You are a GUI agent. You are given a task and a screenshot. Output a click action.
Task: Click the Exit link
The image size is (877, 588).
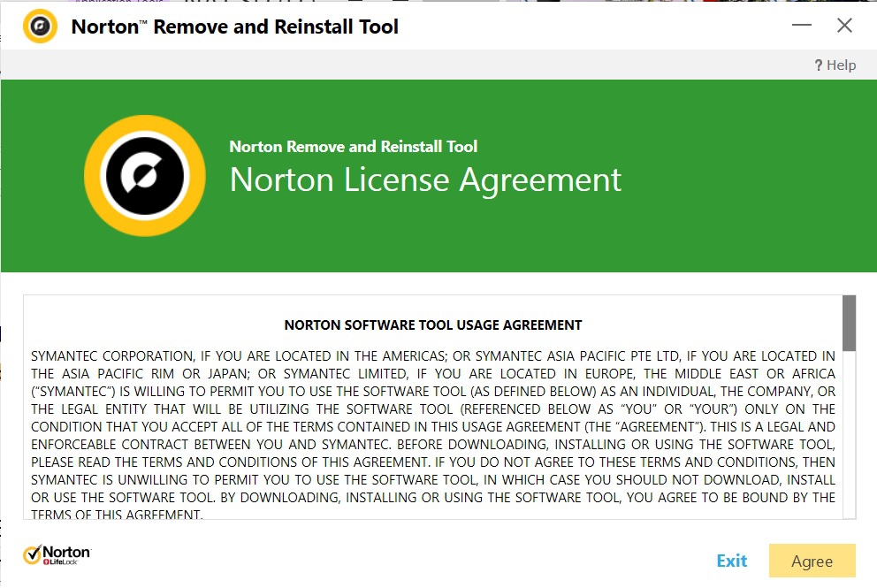click(x=732, y=561)
